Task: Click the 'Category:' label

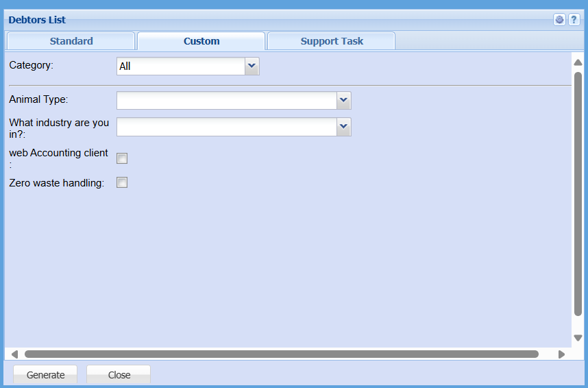Action: coord(31,65)
